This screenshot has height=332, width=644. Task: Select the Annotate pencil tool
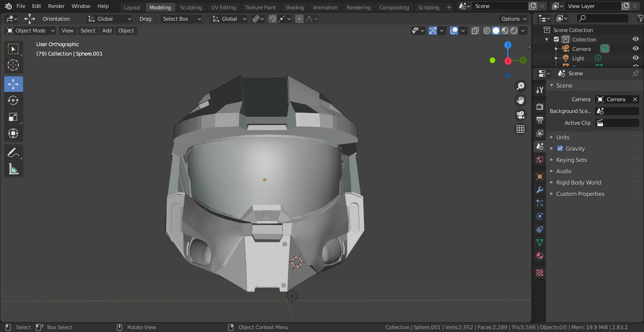(13, 153)
